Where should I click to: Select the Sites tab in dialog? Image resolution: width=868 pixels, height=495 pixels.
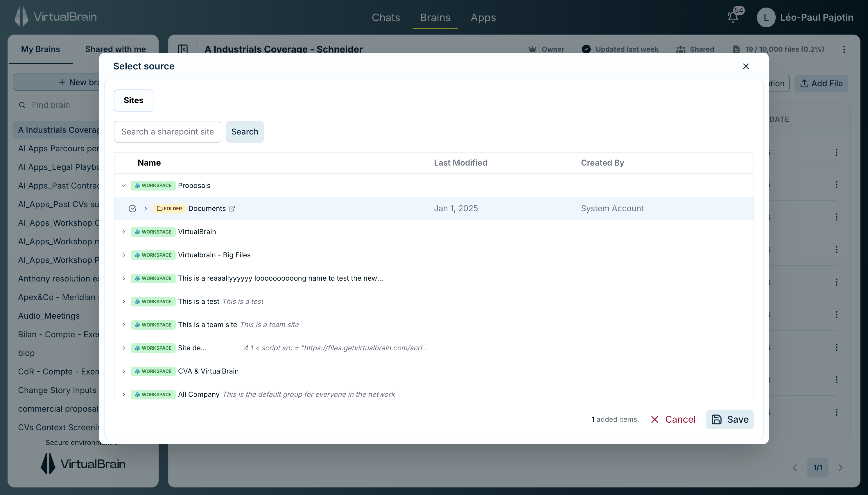[x=134, y=100]
